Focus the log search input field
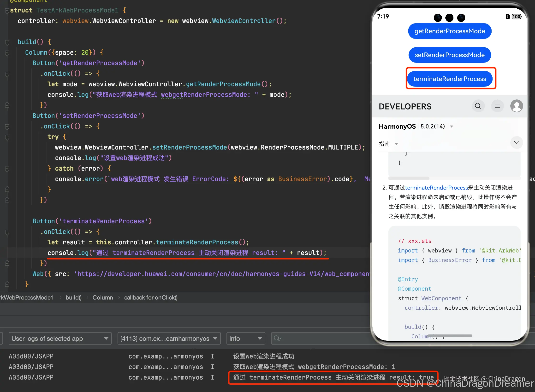Screen dimensions: 535x392 tap(321, 338)
